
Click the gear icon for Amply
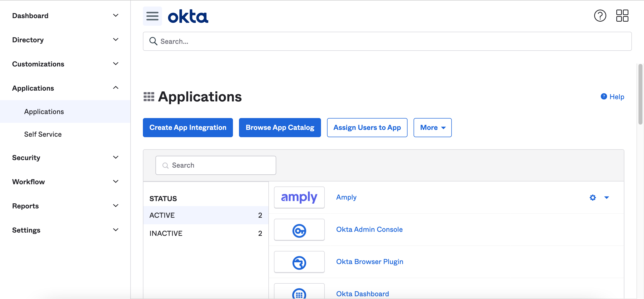tap(593, 198)
